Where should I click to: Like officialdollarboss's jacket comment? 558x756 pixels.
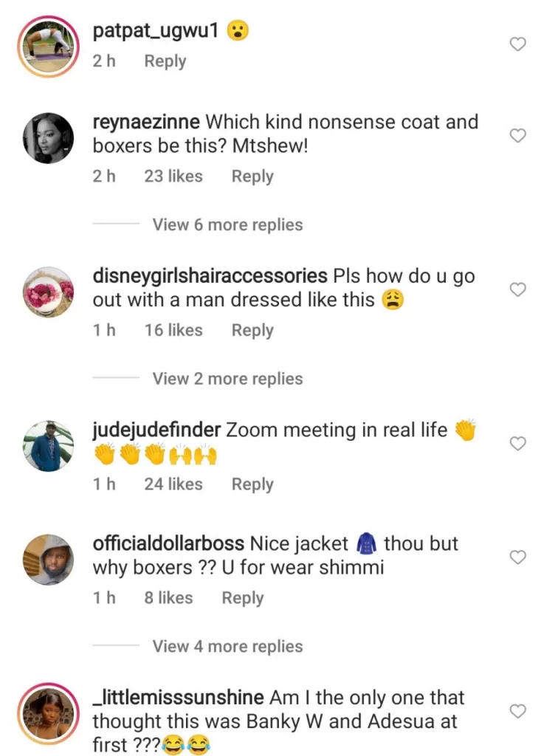[518, 557]
